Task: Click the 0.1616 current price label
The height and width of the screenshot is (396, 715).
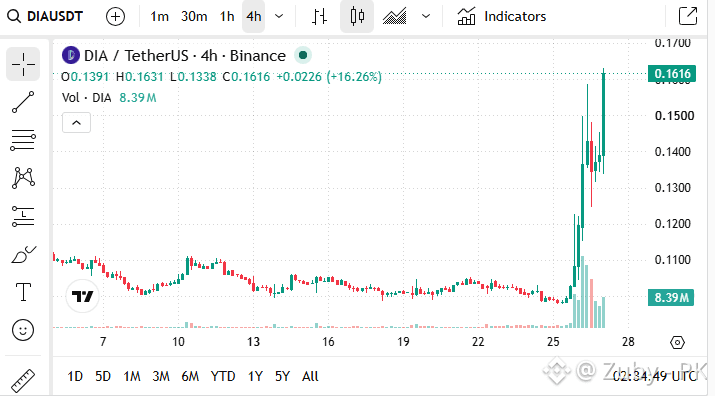Action: point(672,73)
